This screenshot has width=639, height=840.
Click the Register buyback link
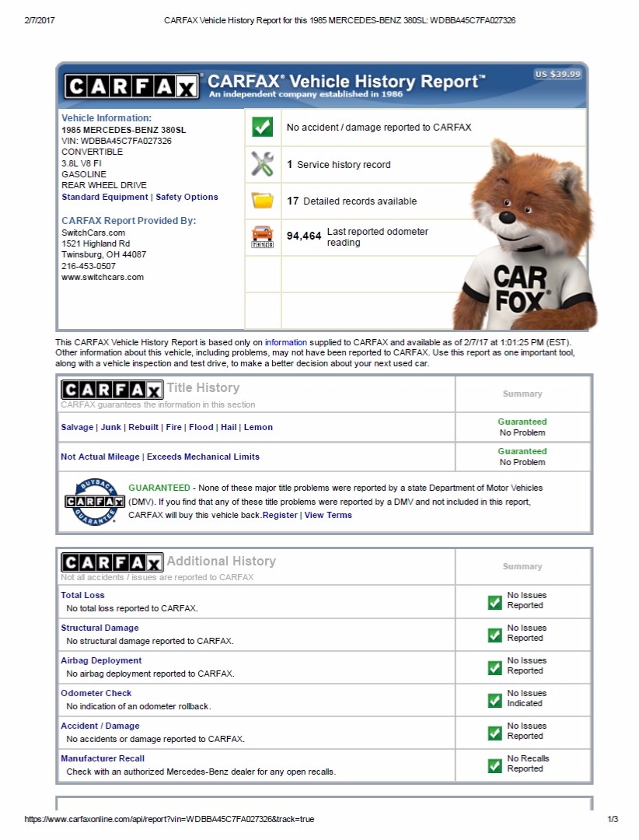pyautogui.click(x=280, y=515)
